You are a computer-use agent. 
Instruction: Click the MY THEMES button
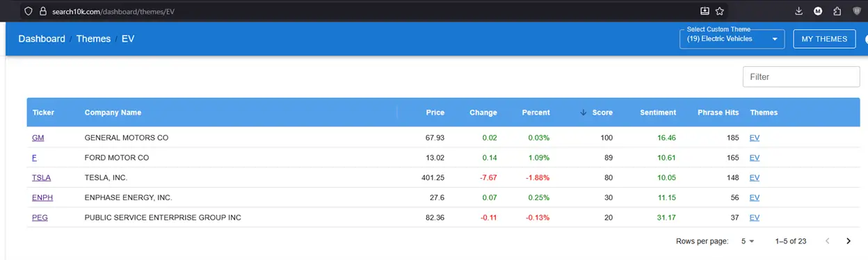tap(824, 39)
